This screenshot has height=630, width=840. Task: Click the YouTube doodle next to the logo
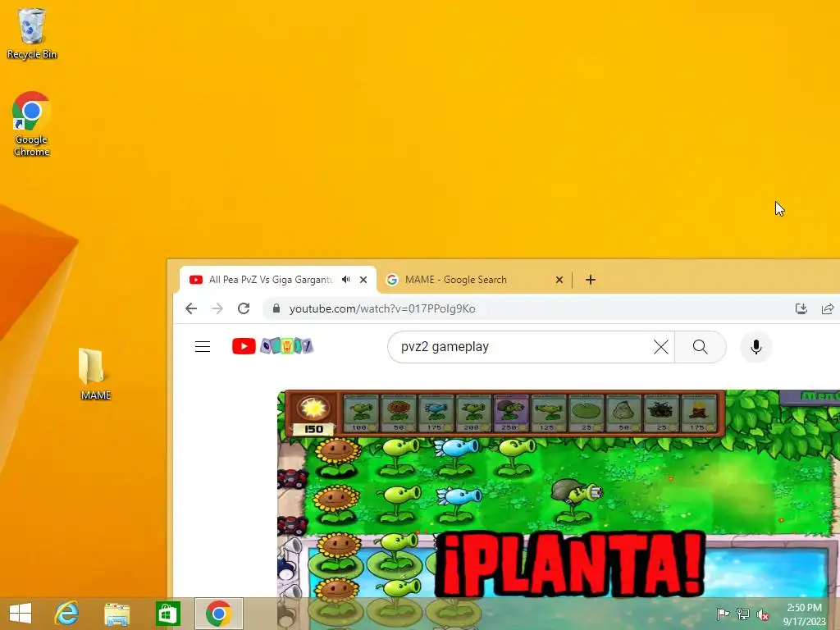tap(286, 347)
